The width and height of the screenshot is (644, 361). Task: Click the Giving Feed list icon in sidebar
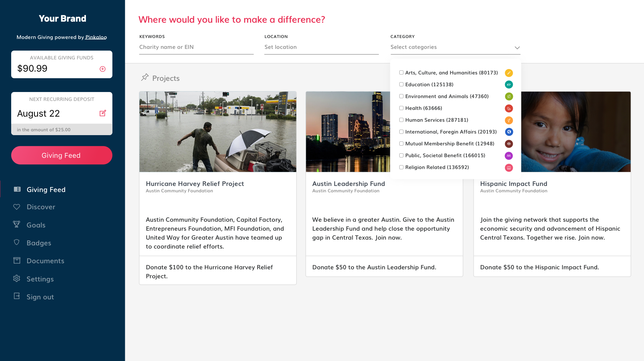point(17,189)
